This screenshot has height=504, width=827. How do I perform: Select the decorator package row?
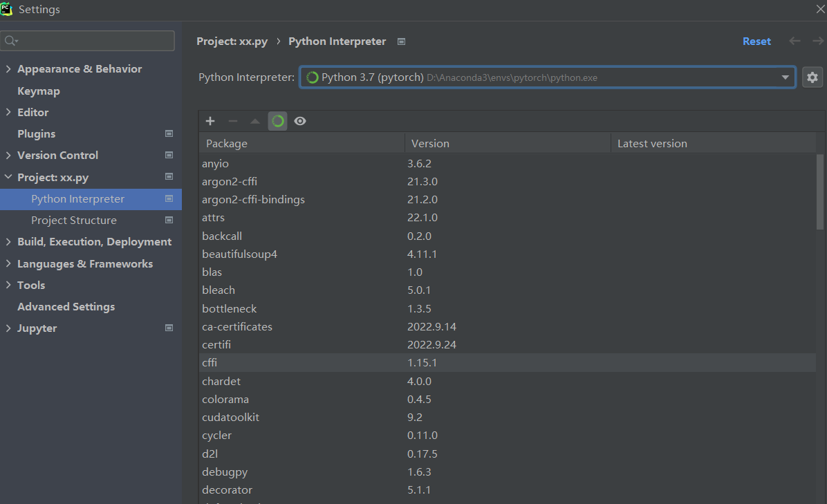[508, 489]
